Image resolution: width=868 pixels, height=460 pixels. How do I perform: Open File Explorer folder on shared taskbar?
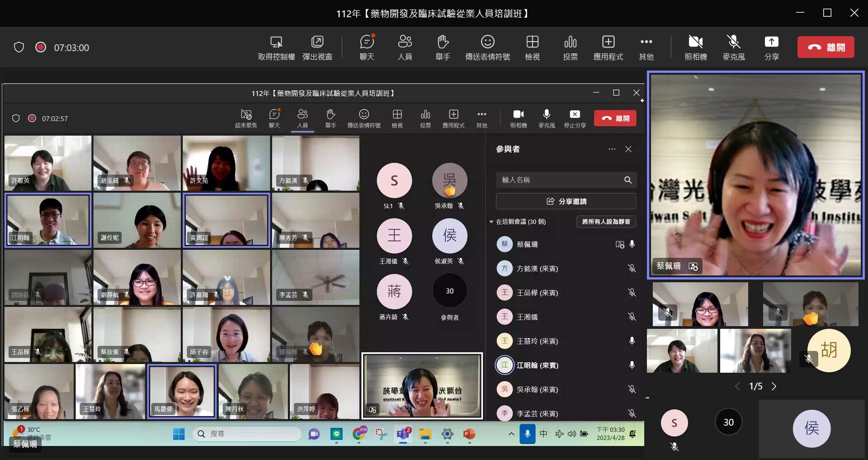[x=425, y=434]
